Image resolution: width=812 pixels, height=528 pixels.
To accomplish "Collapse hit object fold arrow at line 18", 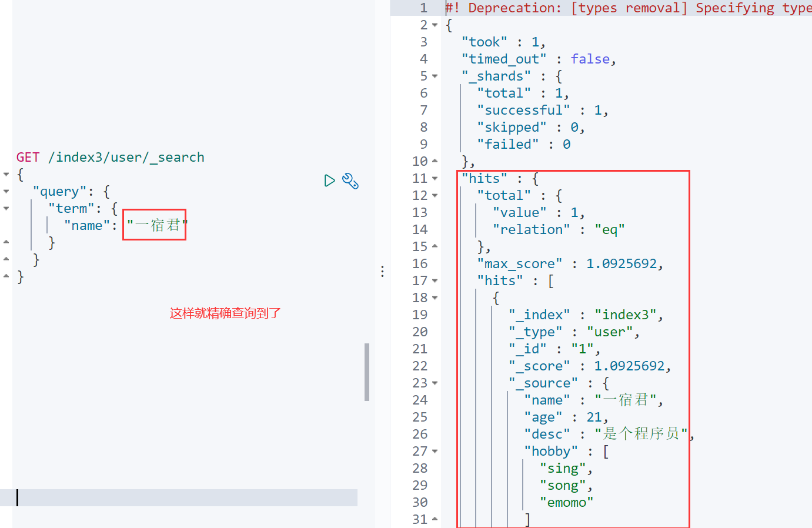I will (x=435, y=298).
